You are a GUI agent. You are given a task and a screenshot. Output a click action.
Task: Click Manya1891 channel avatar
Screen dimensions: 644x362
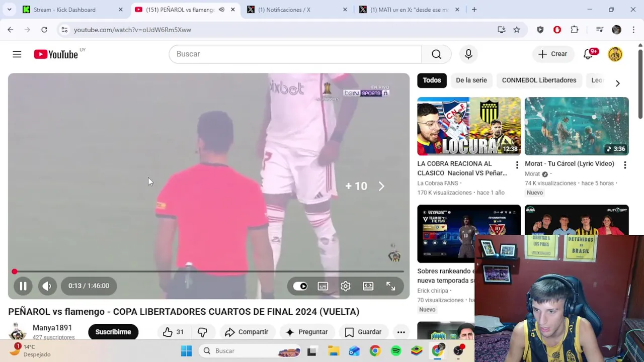click(x=18, y=331)
